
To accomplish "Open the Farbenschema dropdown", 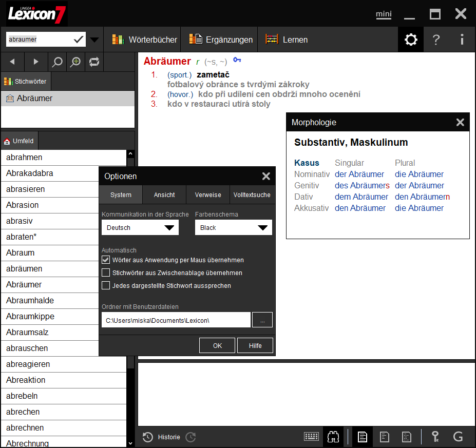I will 234,227.
